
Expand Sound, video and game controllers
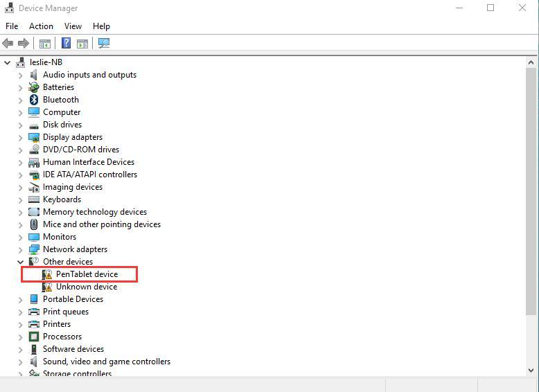[x=20, y=362]
